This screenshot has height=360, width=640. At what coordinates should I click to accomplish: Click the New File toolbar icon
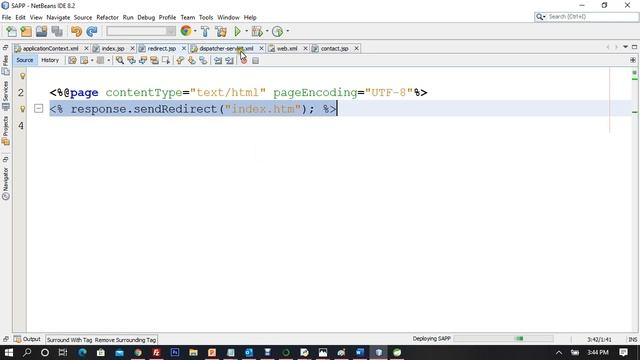pos(11,31)
